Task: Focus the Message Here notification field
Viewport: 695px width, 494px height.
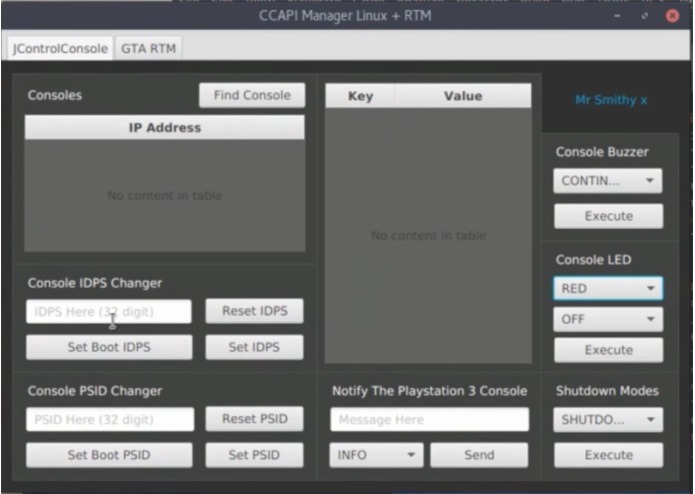Action: [x=429, y=419]
